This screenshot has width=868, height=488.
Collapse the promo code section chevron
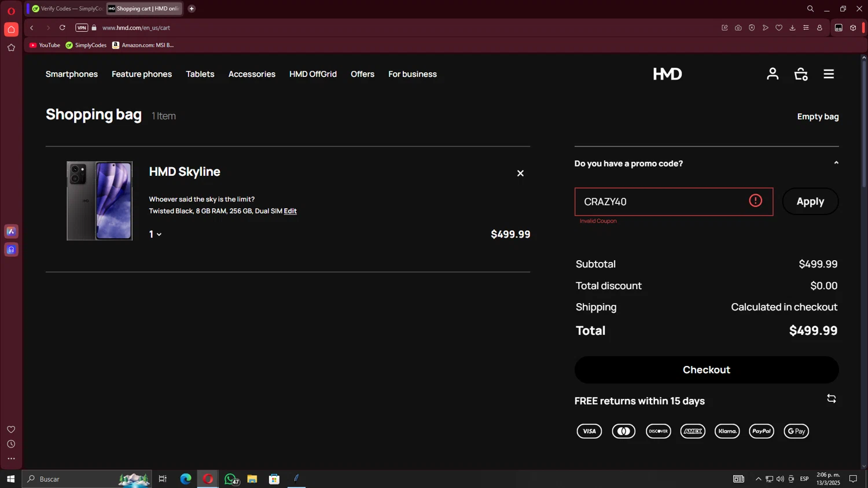pyautogui.click(x=836, y=163)
